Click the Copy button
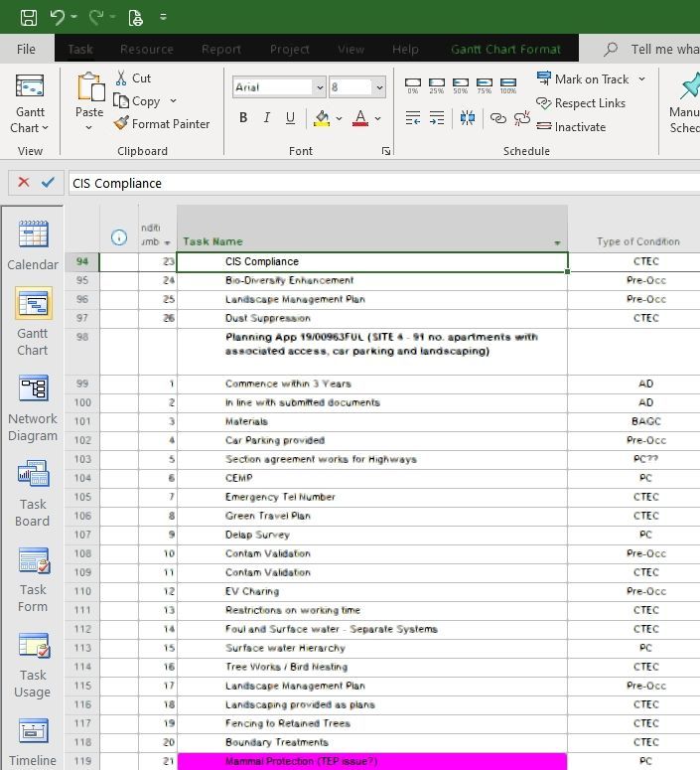This screenshot has height=770, width=700. click(137, 101)
